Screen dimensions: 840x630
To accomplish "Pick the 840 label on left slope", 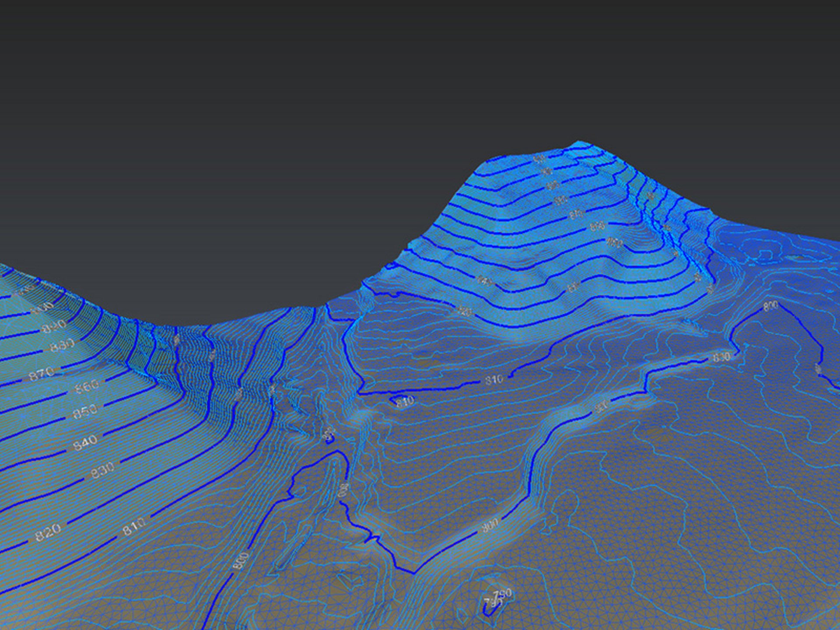I will pyautogui.click(x=85, y=443).
